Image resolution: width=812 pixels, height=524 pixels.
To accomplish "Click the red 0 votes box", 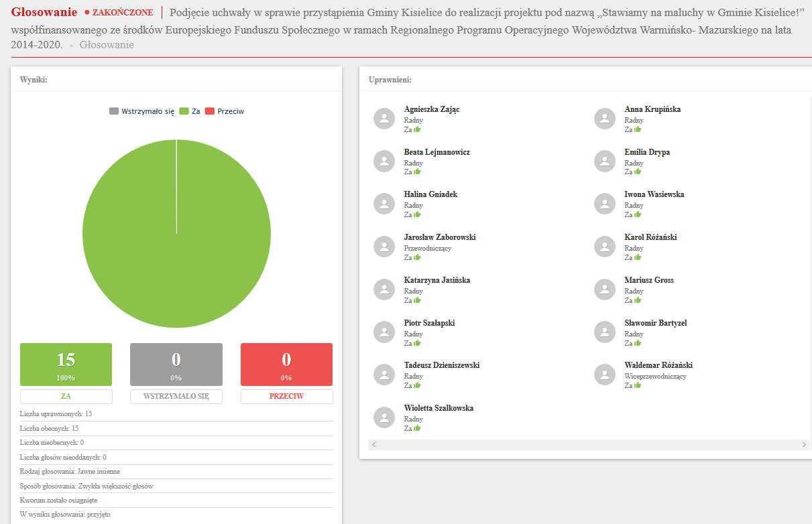I will [x=286, y=365].
